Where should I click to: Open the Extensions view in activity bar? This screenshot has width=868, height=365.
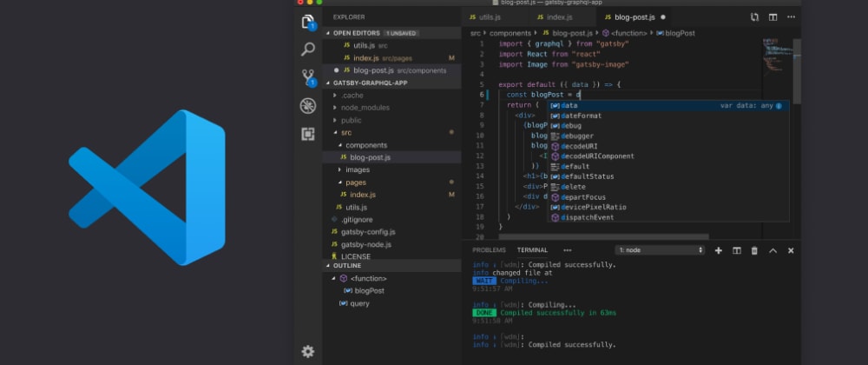(x=308, y=134)
